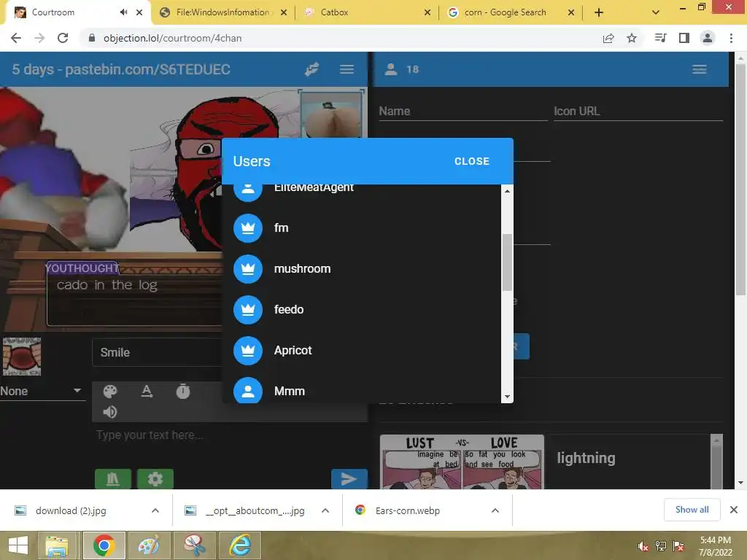Viewport: 747px width, 560px height.
Task: Open the None dropdown below the character icon
Action: (x=42, y=391)
